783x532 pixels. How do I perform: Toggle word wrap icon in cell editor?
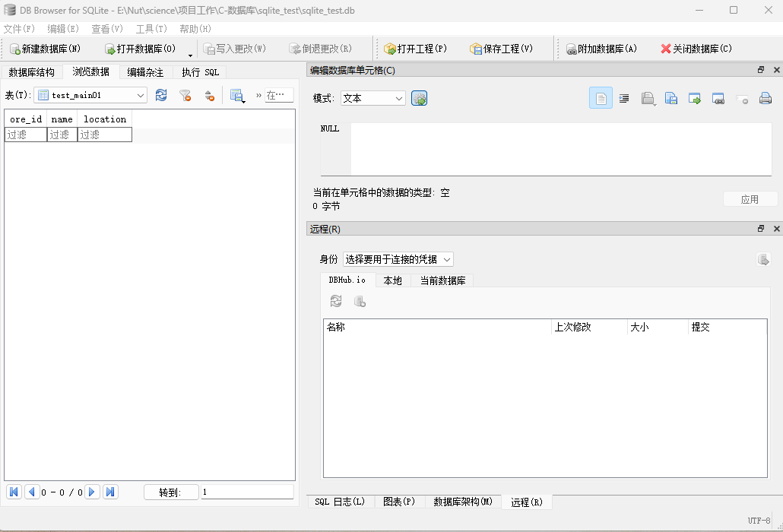(624, 98)
